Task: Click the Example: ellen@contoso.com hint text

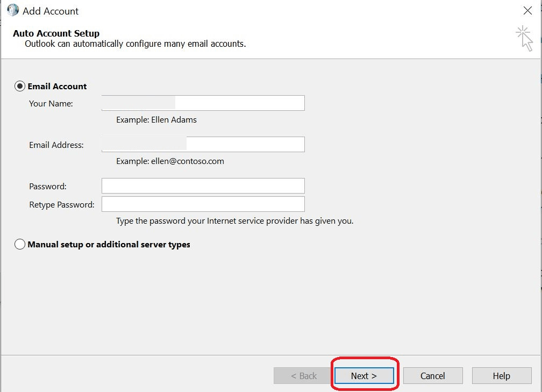Action: coord(169,161)
